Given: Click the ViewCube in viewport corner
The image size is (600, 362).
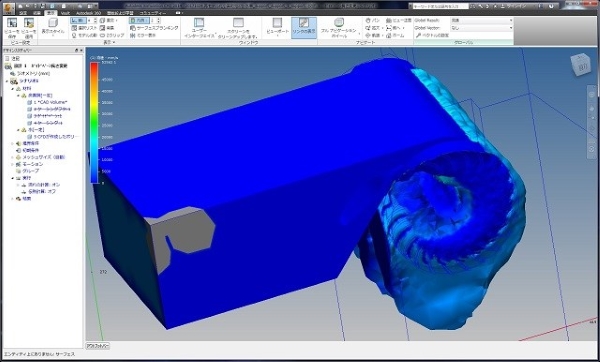Looking at the screenshot, I should [x=580, y=65].
